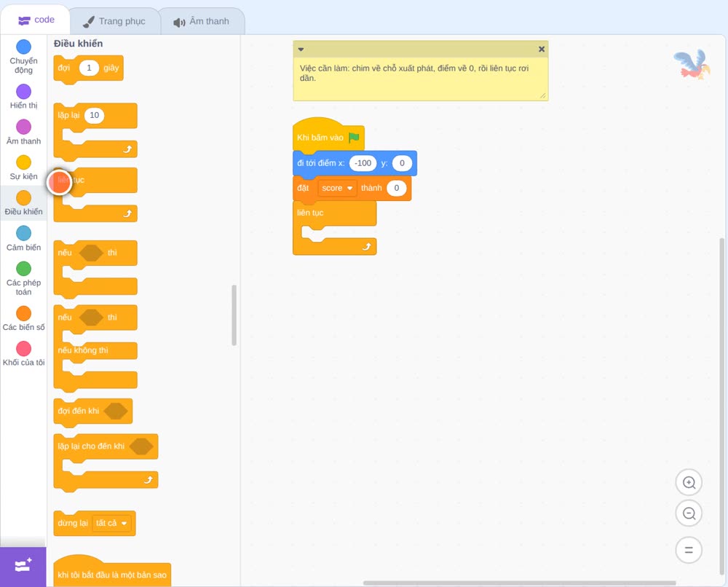Switch to the Trang phục tab
728x587 pixels.
(x=114, y=21)
